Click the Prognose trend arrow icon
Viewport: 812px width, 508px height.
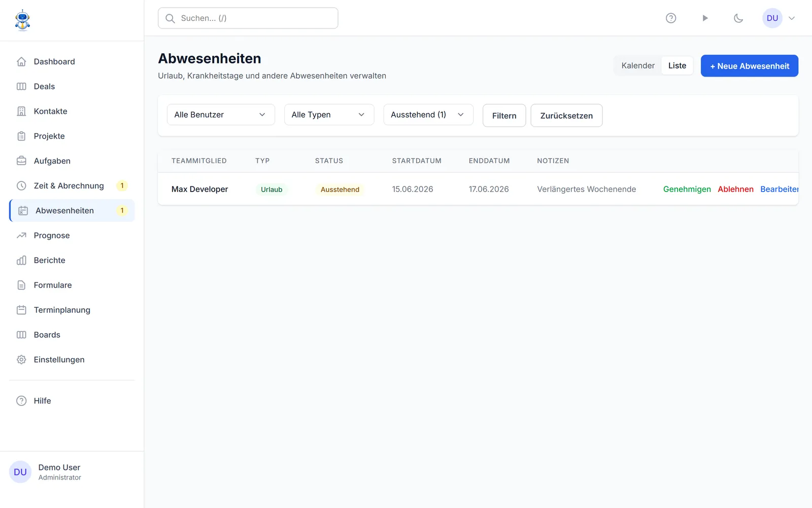21,236
